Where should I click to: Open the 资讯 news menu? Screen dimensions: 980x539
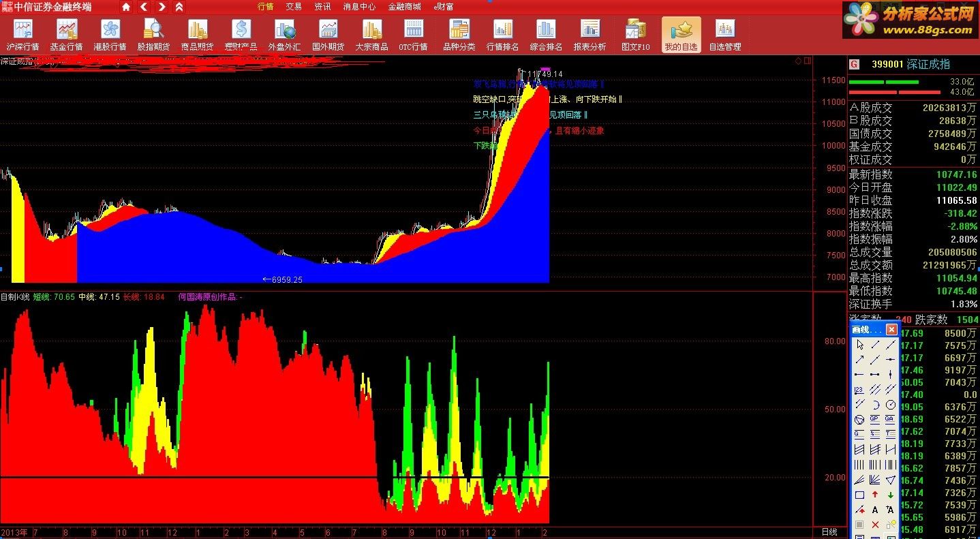tap(322, 7)
